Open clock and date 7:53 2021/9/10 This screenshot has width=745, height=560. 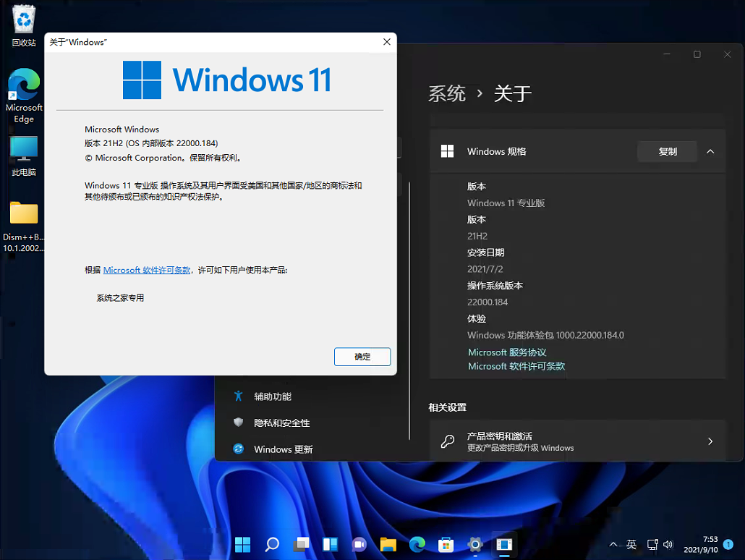pos(700,545)
